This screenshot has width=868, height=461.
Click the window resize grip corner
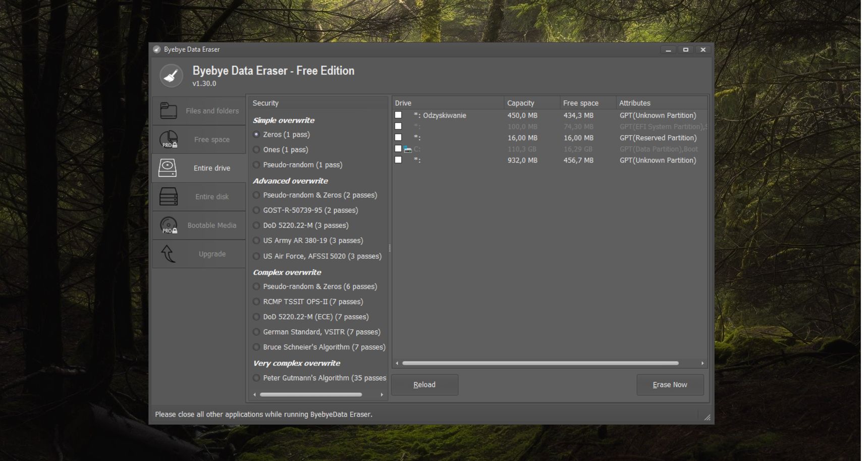(x=707, y=417)
